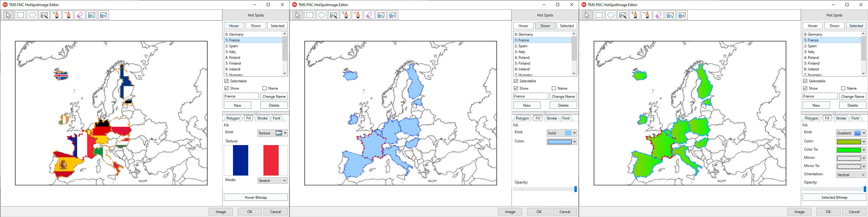Select rectangle hotspot tool in right editor window
The width and height of the screenshot is (868, 217).
coord(599,15)
